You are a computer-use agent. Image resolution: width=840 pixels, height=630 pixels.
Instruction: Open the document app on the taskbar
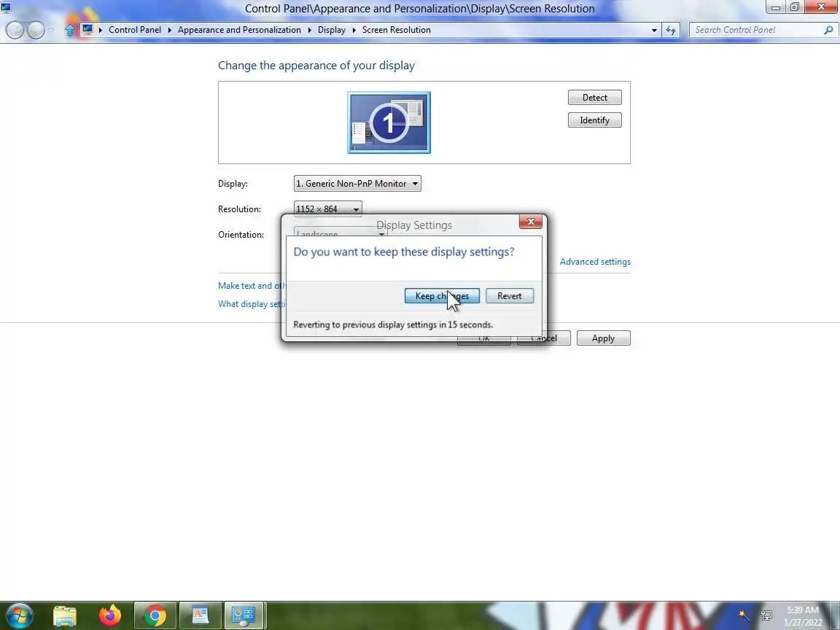[200, 616]
